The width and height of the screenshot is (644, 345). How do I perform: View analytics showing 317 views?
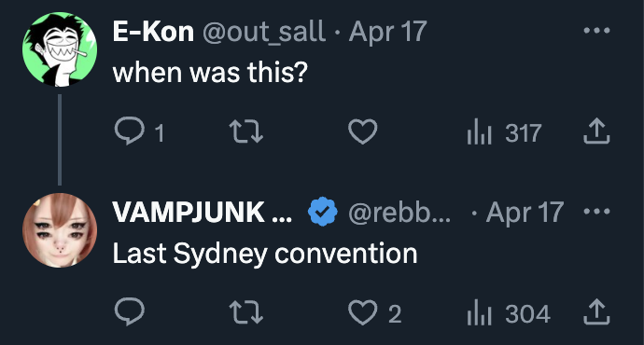click(504, 132)
